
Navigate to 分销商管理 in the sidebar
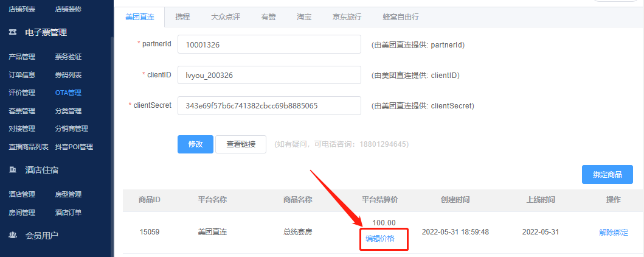click(71, 129)
